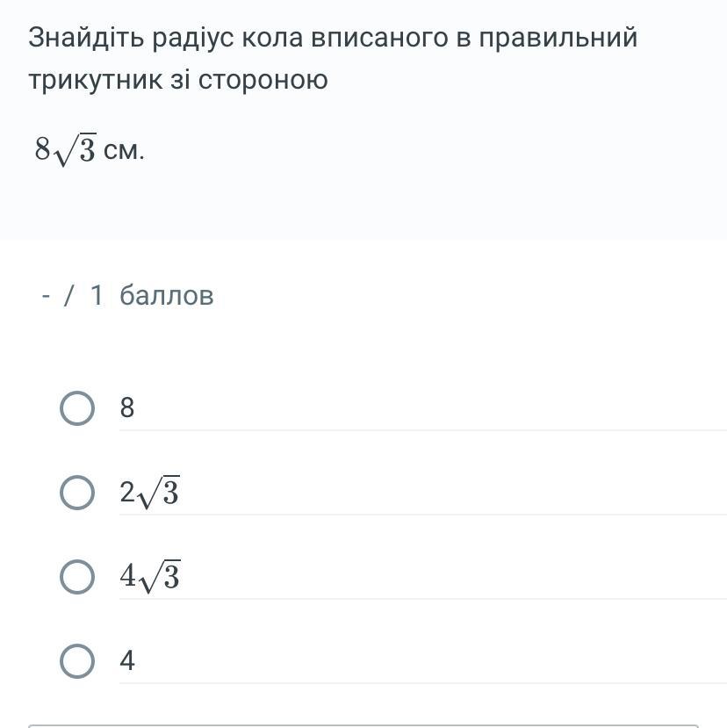This screenshot has width=727, height=728.
Task: Mark the 4√3 option's radio circle
Action: point(77,577)
